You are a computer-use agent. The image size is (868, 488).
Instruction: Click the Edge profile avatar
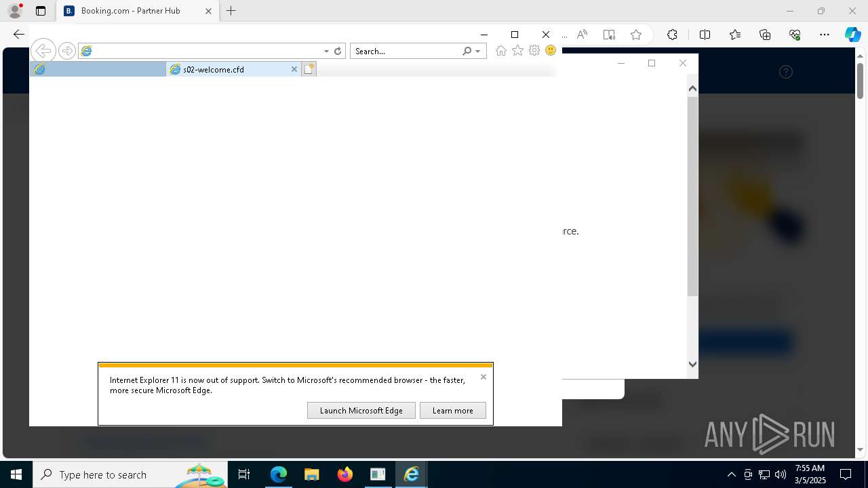click(x=15, y=11)
